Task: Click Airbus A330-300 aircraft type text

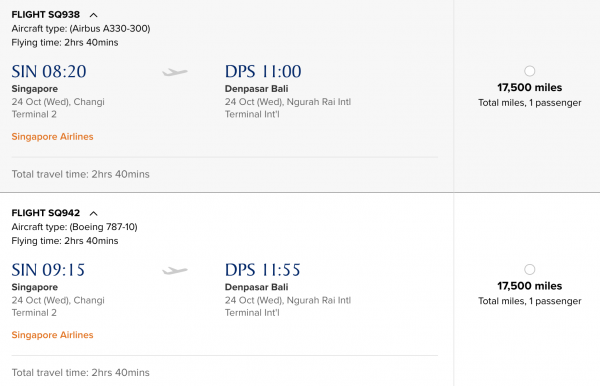Action: coord(110,29)
